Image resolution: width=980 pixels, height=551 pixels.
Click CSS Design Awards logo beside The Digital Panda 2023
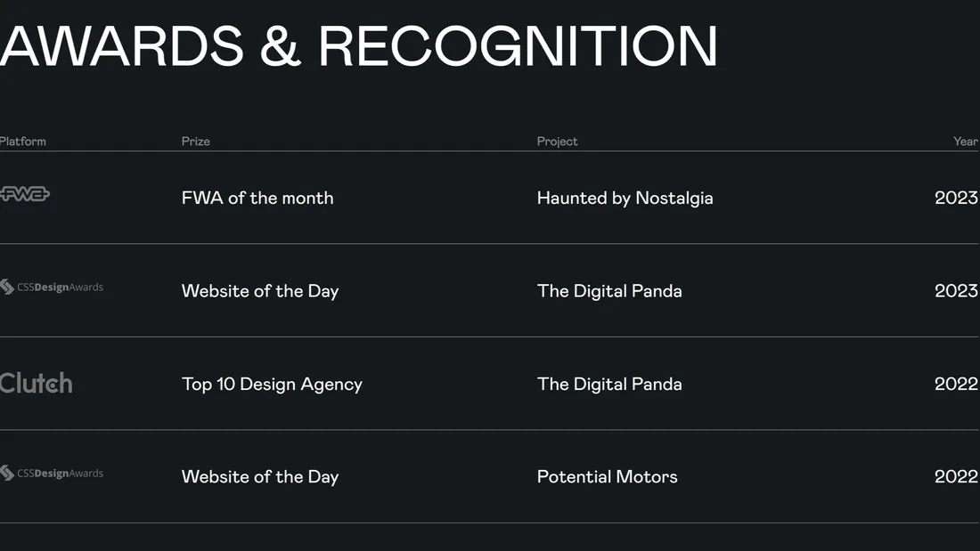point(52,288)
